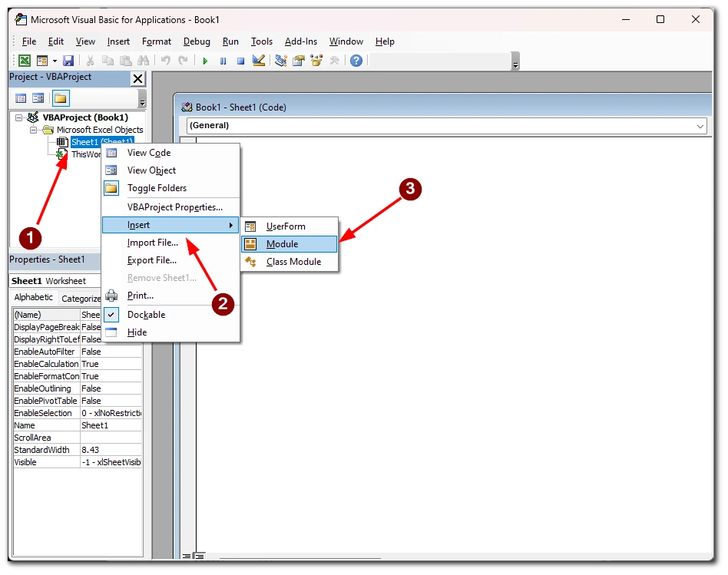This screenshot has width=728, height=575.
Task: Run the macro with the green play icon
Action: click(x=205, y=61)
